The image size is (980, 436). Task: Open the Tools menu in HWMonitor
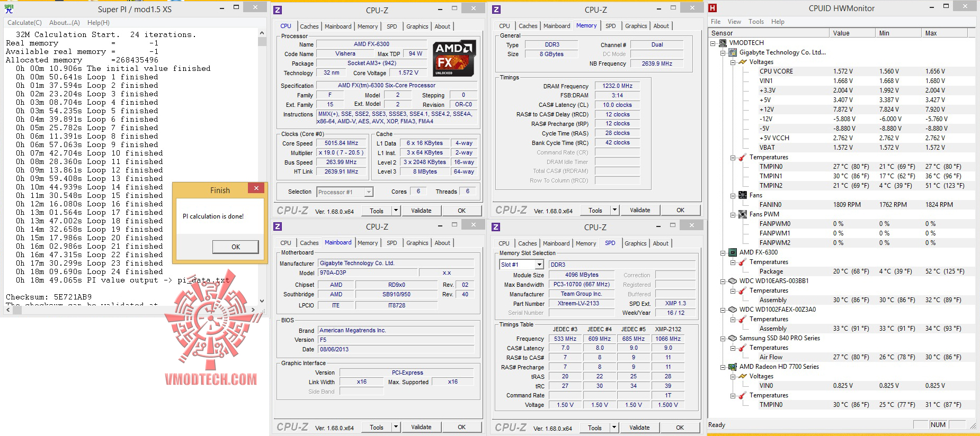point(756,22)
